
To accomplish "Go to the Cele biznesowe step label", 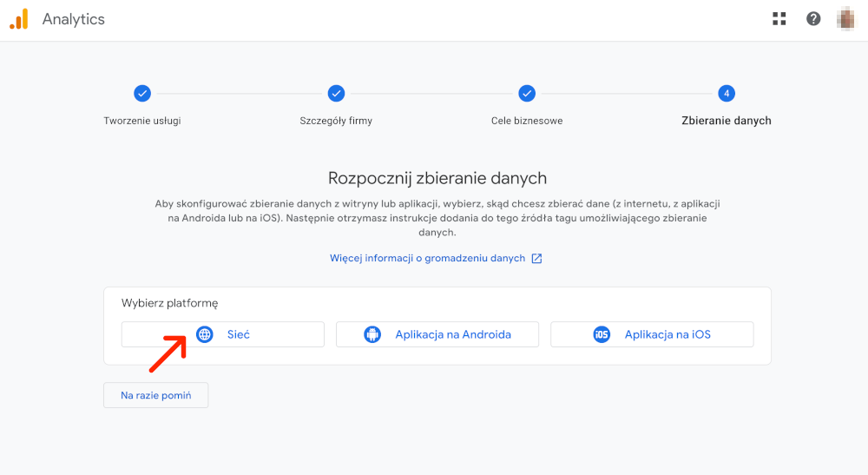I will [527, 121].
